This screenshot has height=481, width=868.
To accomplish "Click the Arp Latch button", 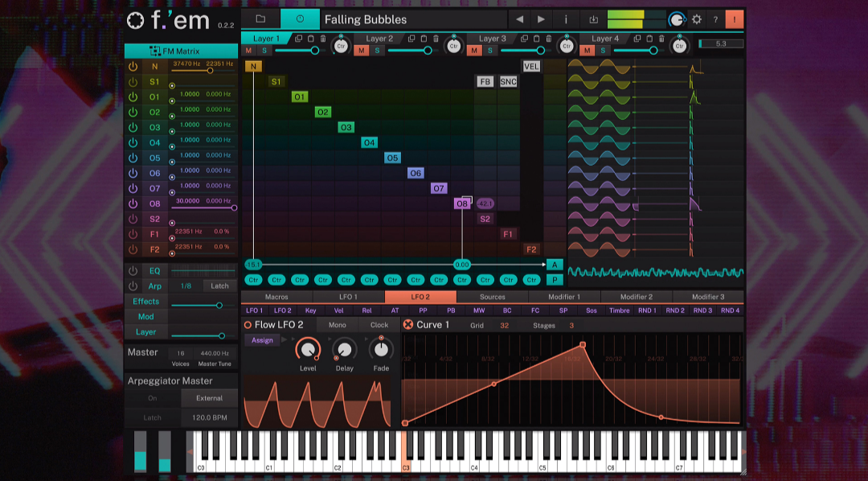I will click(x=219, y=286).
